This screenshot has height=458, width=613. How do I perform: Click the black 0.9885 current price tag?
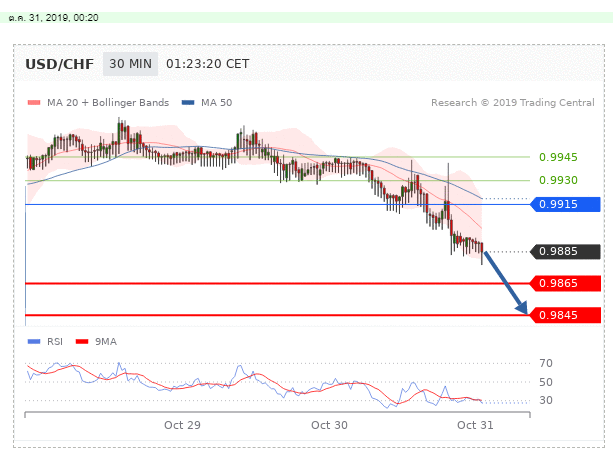click(565, 252)
